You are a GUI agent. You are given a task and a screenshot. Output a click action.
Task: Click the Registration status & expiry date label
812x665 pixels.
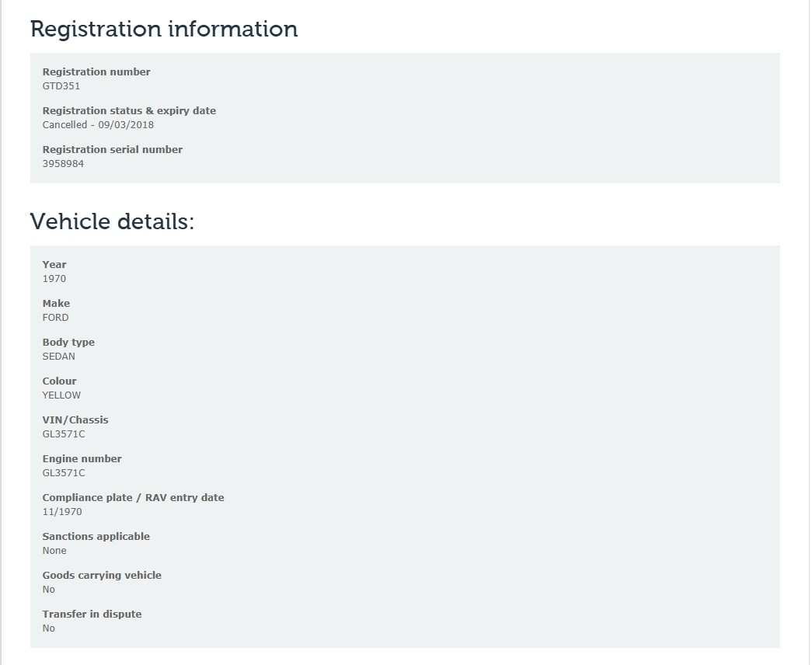[x=129, y=111]
